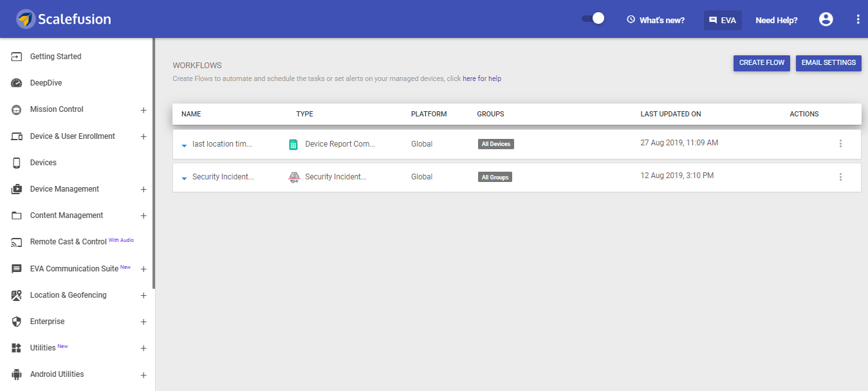Open Getting Started sidebar icon
The image size is (868, 391).
click(17, 57)
